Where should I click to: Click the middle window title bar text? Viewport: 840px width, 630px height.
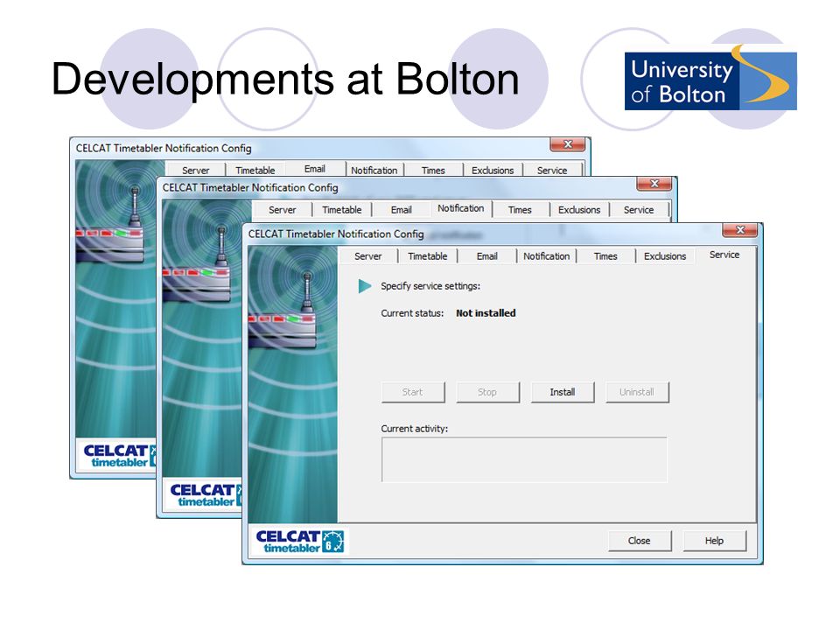point(250,187)
